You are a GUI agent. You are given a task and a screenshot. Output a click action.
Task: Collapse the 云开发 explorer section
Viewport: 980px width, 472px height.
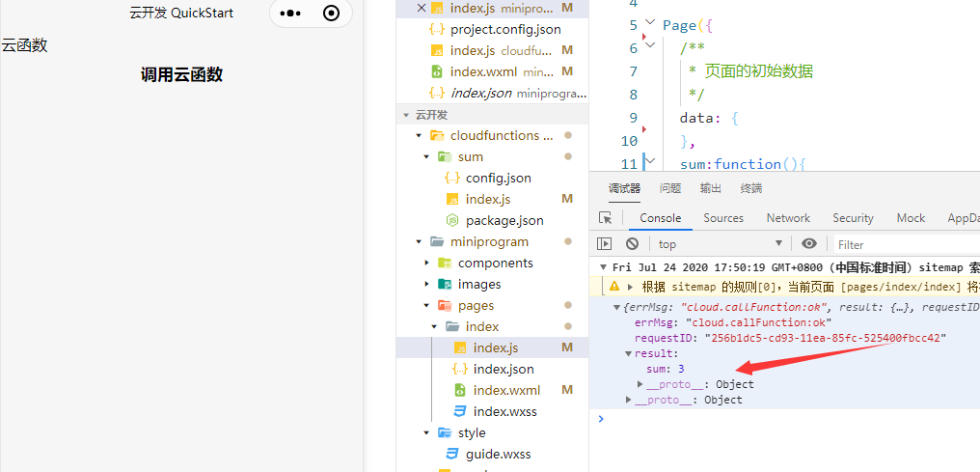click(x=406, y=115)
